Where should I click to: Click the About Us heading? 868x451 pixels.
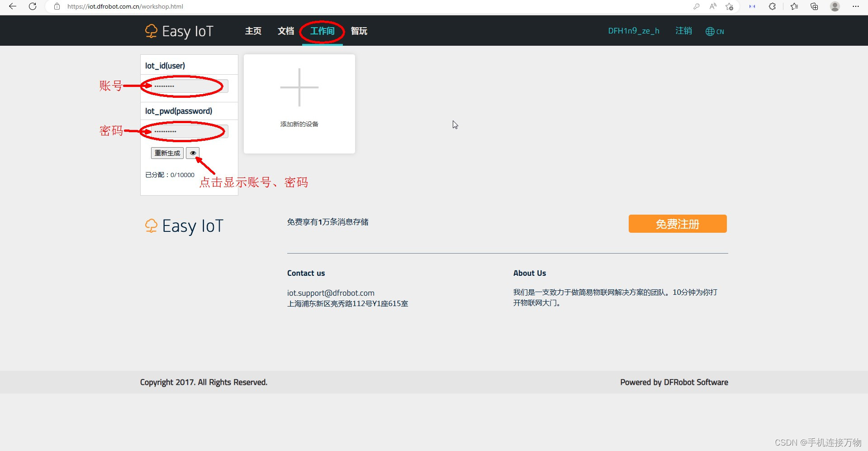coord(530,273)
